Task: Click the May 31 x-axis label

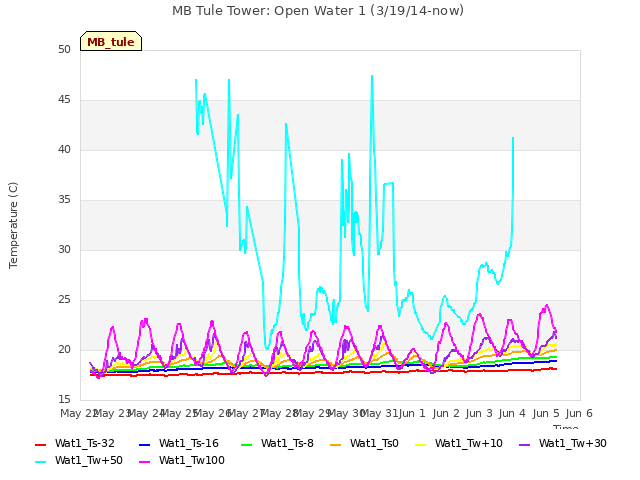Action: [379, 413]
